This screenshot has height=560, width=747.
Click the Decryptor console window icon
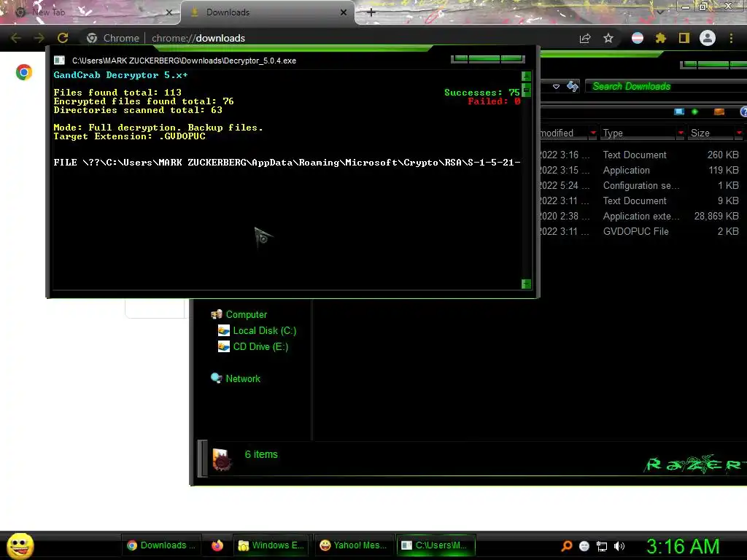[60, 61]
